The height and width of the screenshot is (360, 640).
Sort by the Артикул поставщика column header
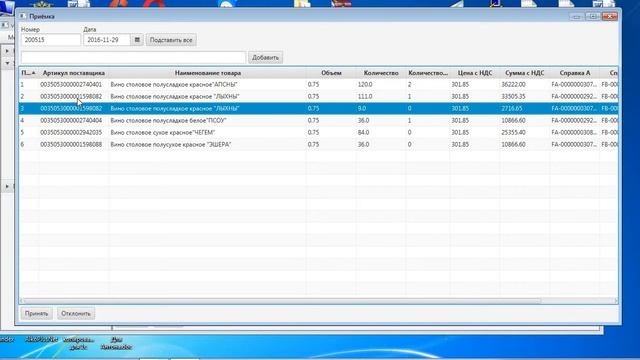point(74,73)
